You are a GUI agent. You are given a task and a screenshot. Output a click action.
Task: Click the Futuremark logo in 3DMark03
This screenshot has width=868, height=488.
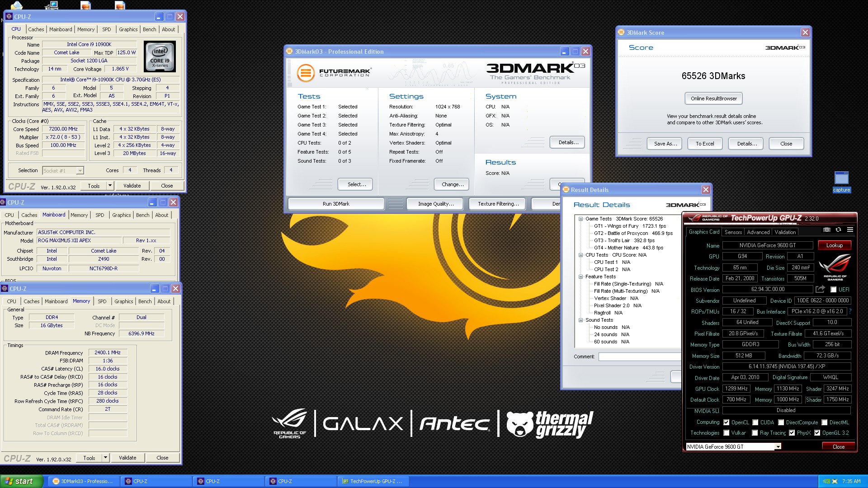point(334,73)
